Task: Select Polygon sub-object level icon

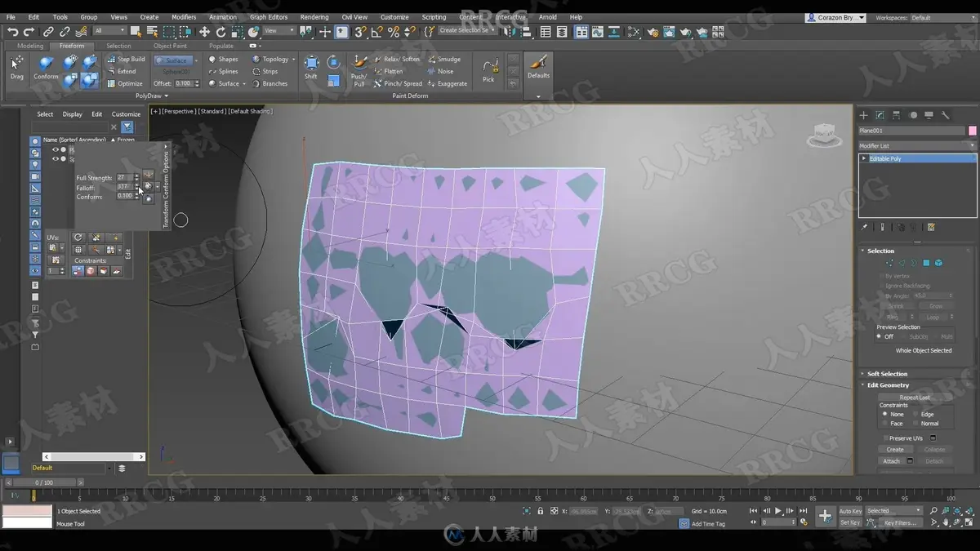Action: 926,263
